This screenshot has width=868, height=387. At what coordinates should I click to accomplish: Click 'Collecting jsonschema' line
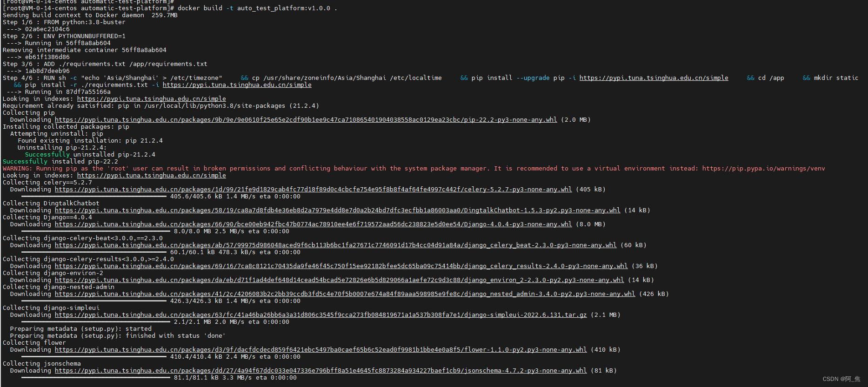click(x=41, y=364)
